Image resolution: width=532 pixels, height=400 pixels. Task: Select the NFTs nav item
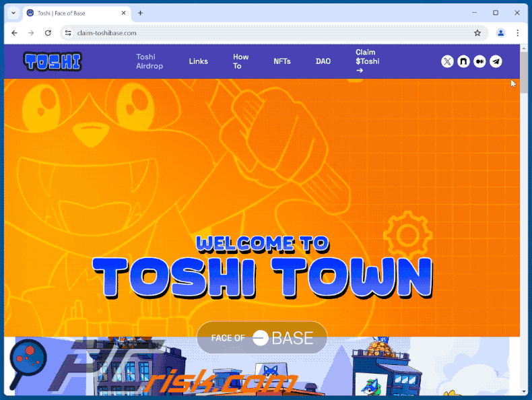[x=282, y=61]
